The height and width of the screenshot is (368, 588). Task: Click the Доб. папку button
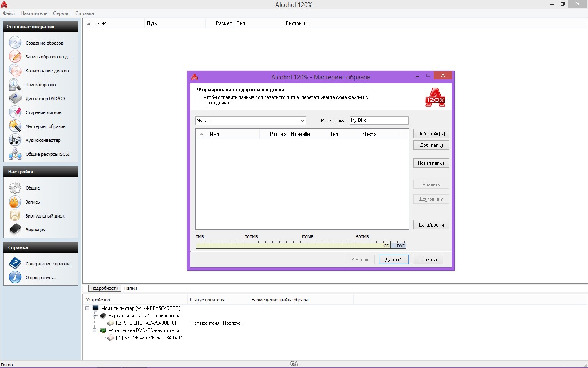(431, 145)
